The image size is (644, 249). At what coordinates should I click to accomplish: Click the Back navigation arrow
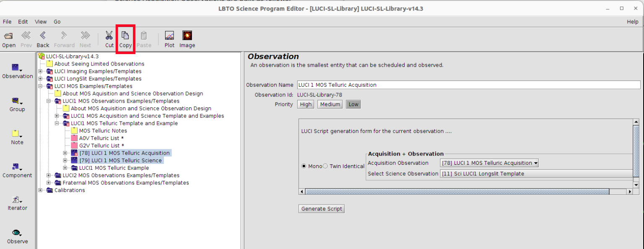coord(43,36)
